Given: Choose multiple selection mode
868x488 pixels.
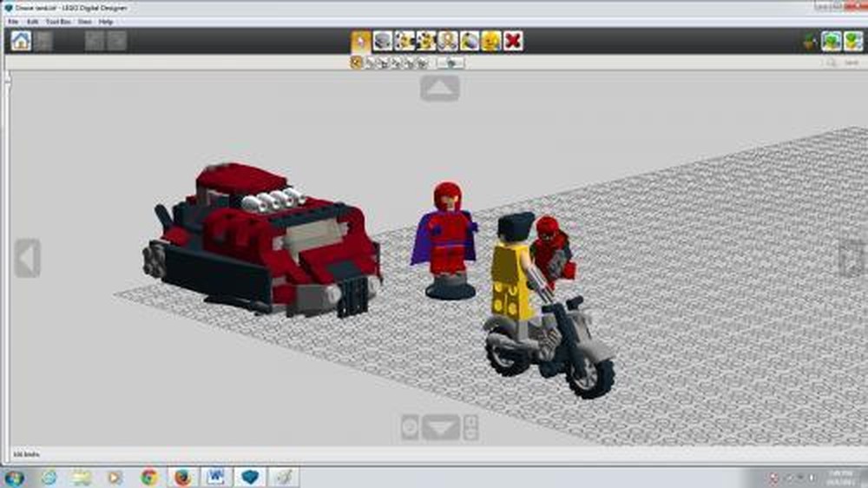Looking at the screenshot, I should (369, 63).
